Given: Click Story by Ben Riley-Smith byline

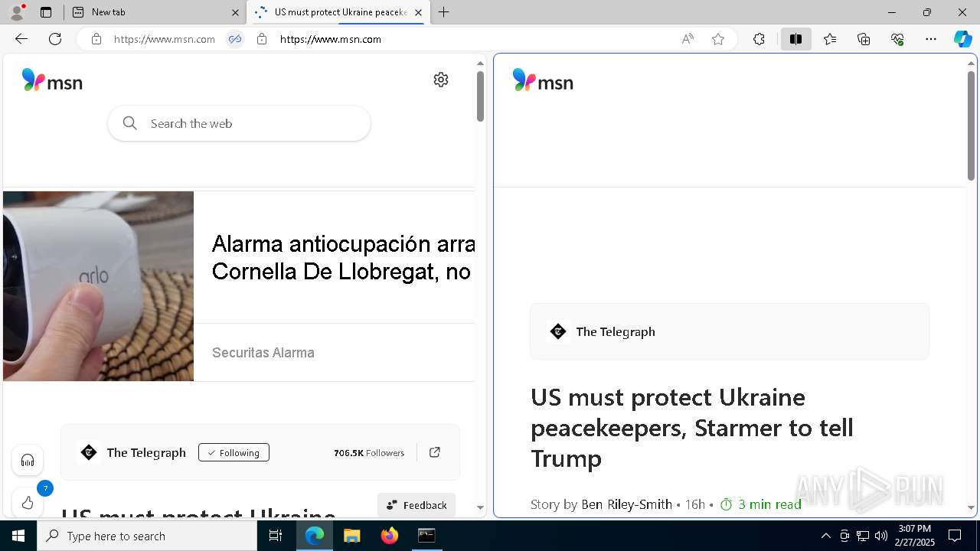Looking at the screenshot, I should (x=601, y=504).
